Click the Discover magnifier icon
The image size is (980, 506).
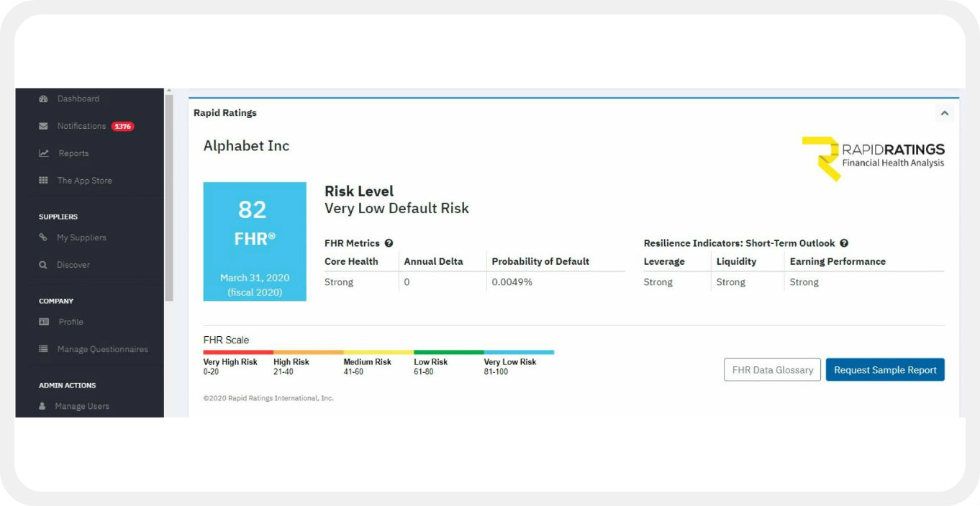tap(43, 265)
